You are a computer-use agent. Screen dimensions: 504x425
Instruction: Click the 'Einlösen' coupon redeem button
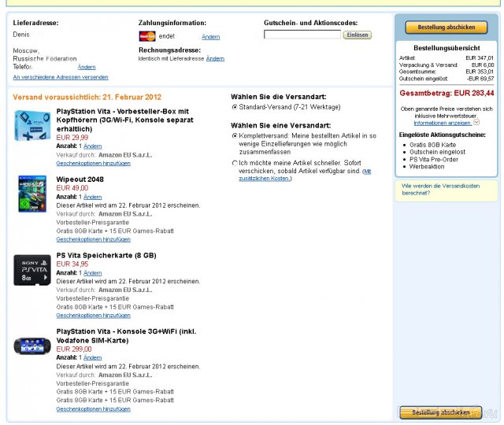click(x=357, y=35)
